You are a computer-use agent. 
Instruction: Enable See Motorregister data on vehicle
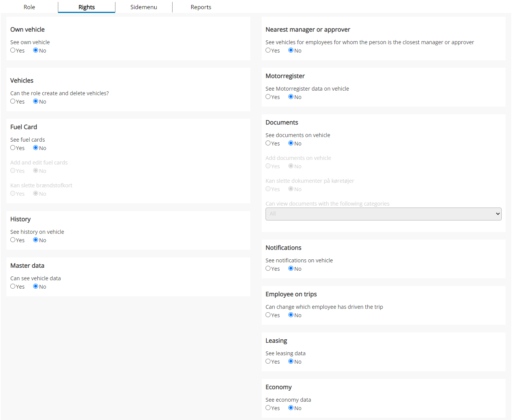click(268, 97)
